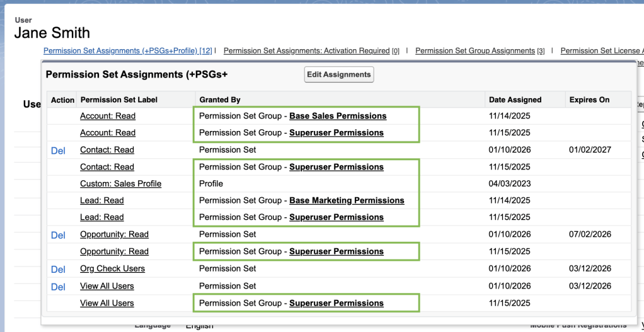Click Del beside Opportunity: Read

pos(58,235)
